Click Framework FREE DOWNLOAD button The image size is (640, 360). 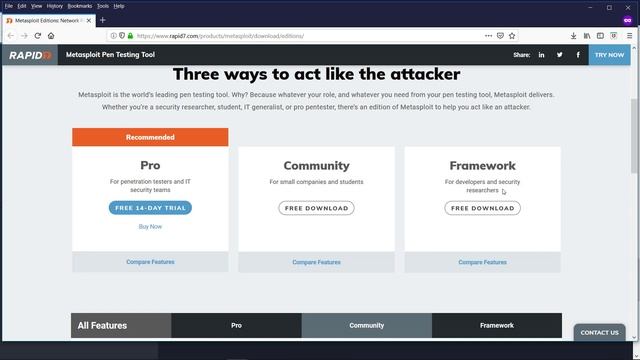pyautogui.click(x=482, y=208)
